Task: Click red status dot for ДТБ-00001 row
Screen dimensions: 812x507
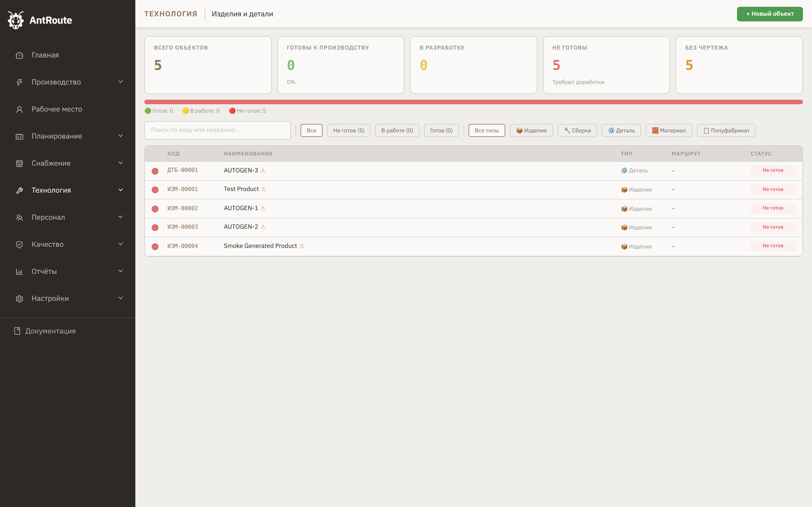Action: (155, 171)
